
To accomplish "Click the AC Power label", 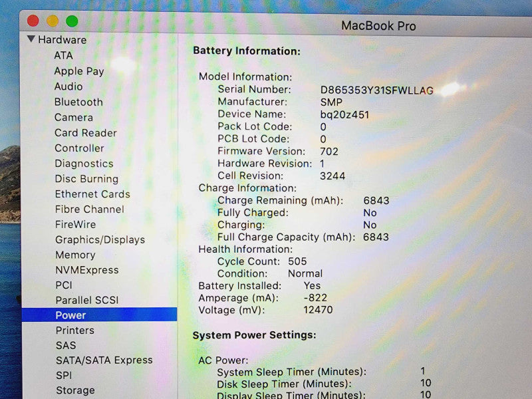I will (223, 360).
